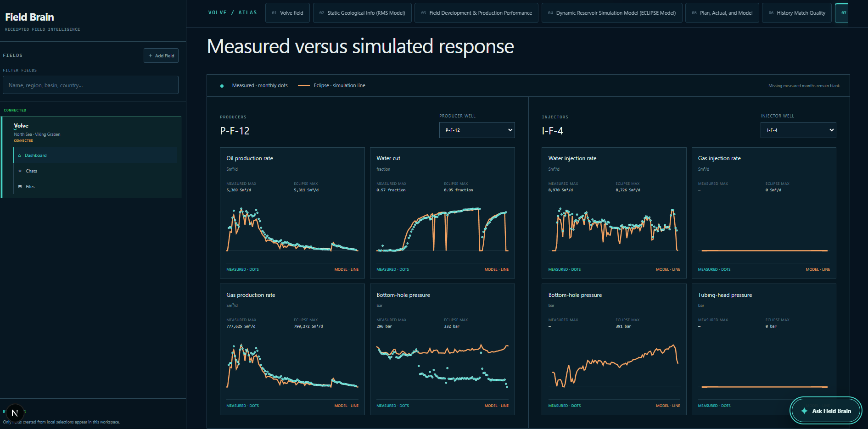Click the Add Field button
Viewport: 868px width, 429px height.
pos(161,56)
